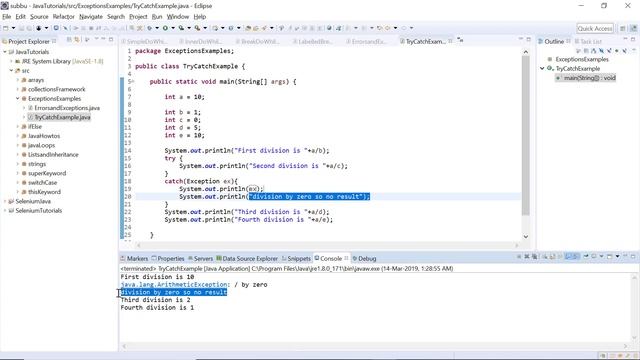Image resolution: width=640 pixels, height=360 pixels.
Task: Toggle the highlighted Word Wrap console button
Action: coord(569,256)
